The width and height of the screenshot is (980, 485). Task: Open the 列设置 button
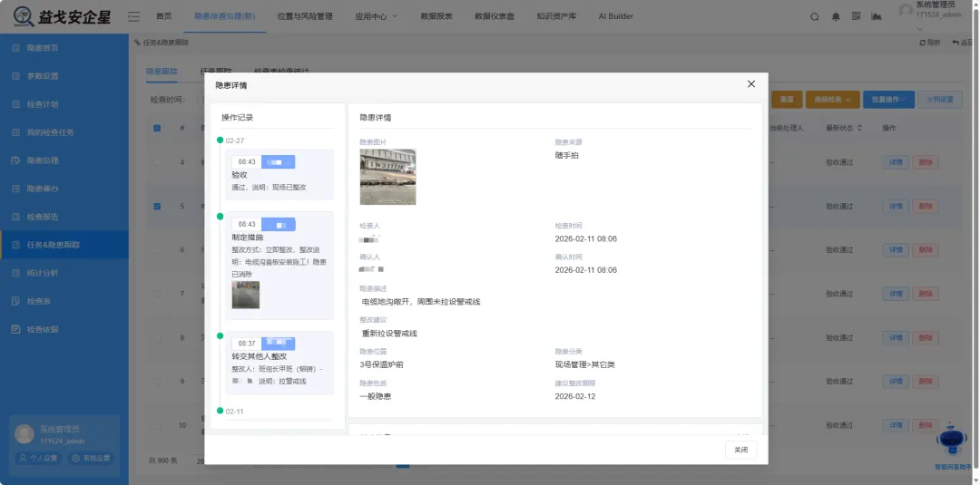[940, 99]
